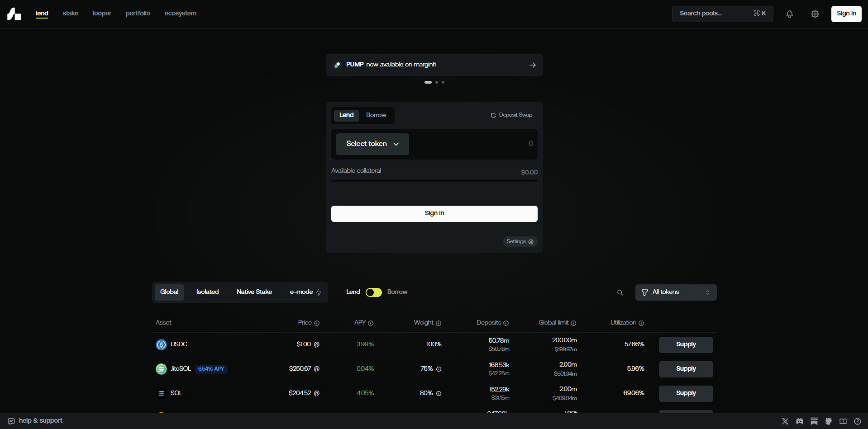Open the settings gear in top bar
868x429 pixels.
coord(815,14)
